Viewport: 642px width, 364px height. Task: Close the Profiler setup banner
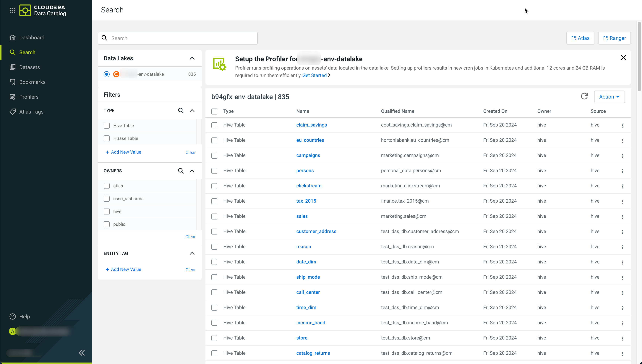click(623, 58)
